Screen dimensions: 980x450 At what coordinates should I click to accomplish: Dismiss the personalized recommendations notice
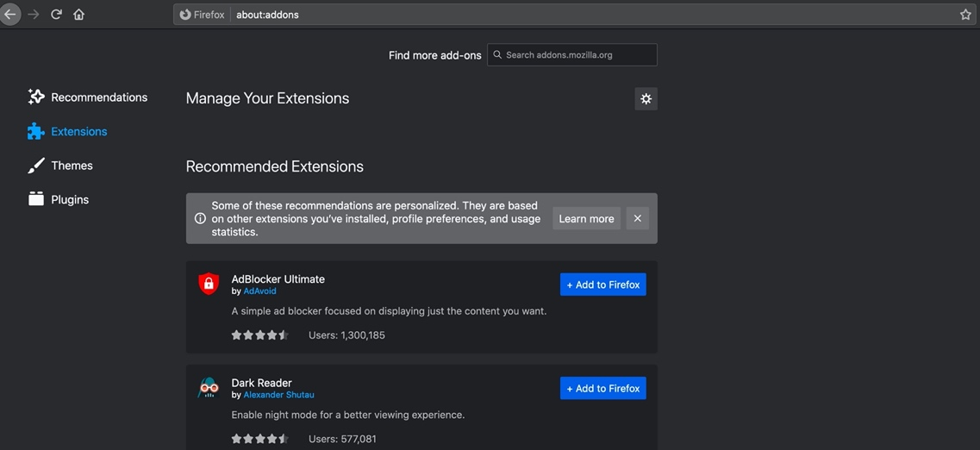click(x=638, y=219)
